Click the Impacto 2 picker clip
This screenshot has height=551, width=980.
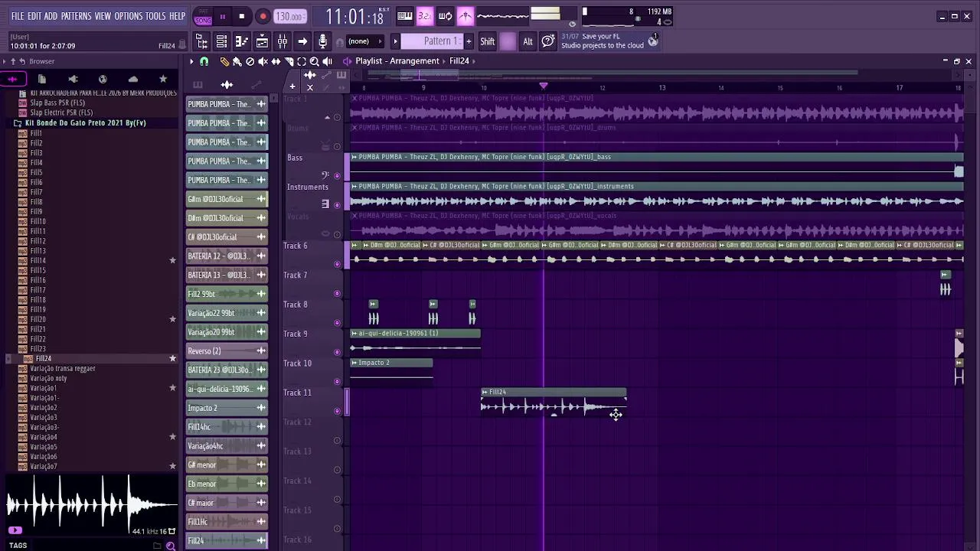227,408
